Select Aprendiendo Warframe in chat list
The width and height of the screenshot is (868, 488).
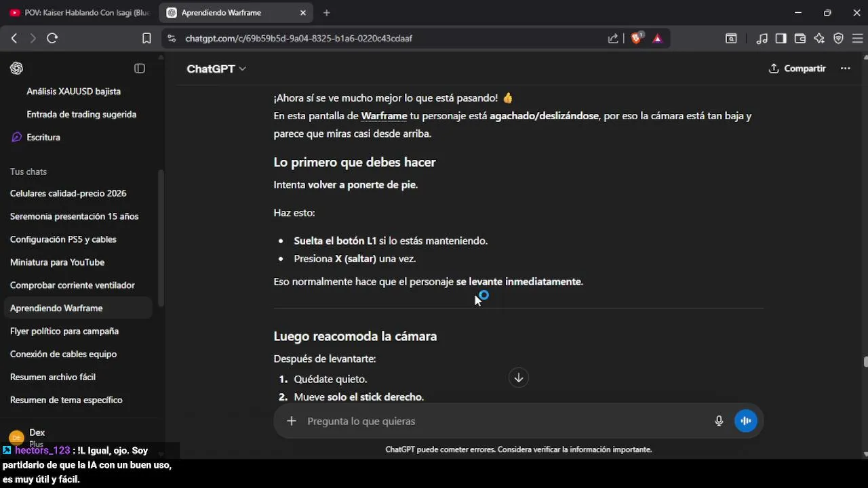tap(79, 308)
